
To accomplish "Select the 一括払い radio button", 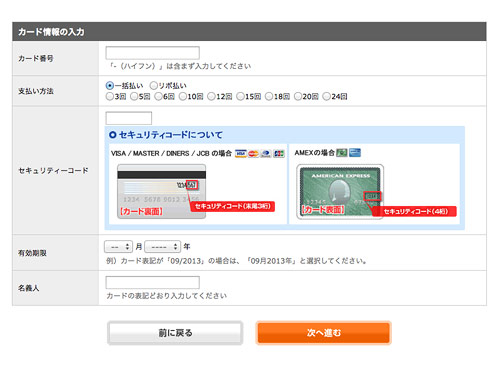I will pos(110,86).
